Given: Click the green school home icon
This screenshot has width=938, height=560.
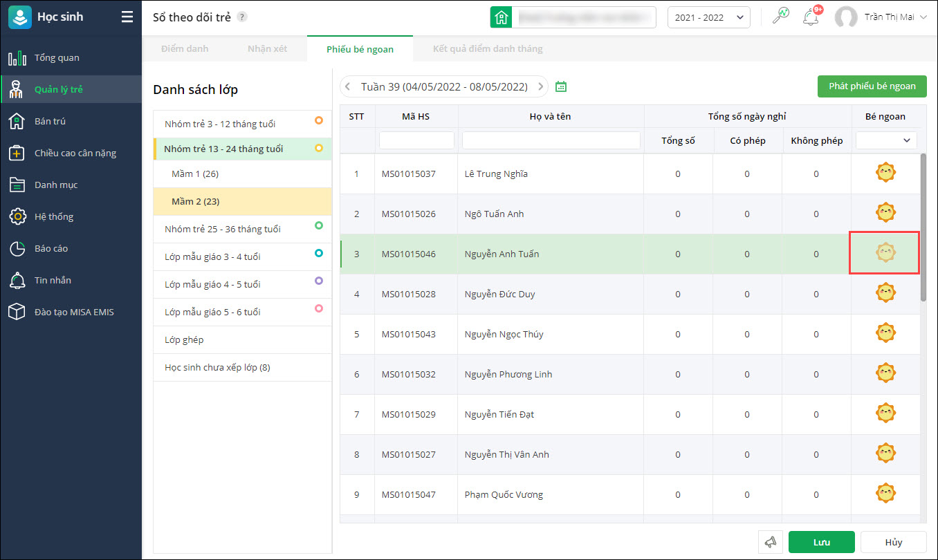Looking at the screenshot, I should click(x=502, y=18).
